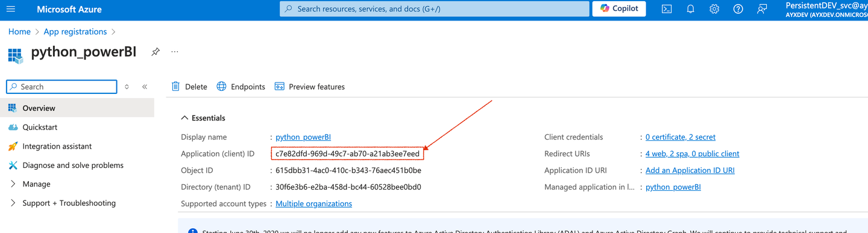Open the help question mark icon

[x=738, y=9]
